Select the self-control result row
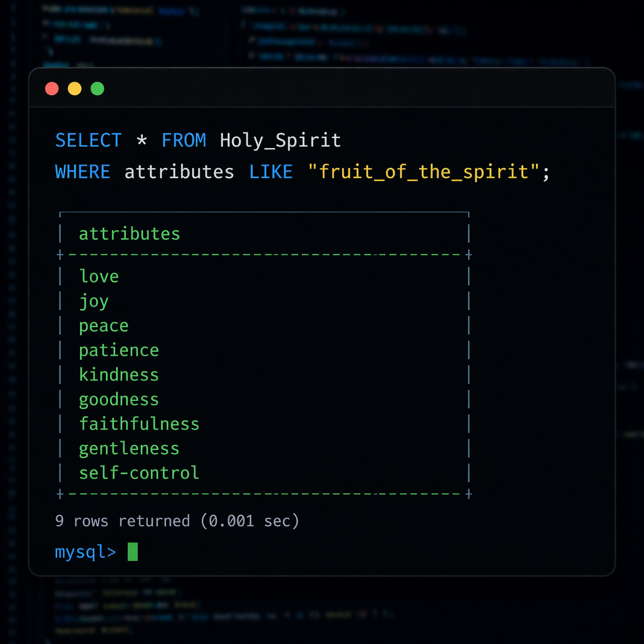644x644 pixels. pyautogui.click(x=139, y=473)
